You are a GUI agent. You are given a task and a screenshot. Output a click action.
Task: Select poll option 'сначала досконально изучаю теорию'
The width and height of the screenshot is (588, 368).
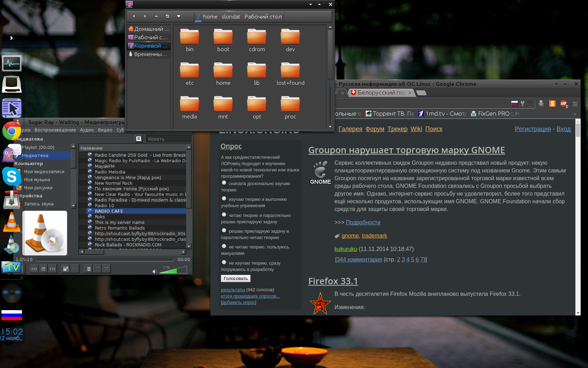coord(224,183)
